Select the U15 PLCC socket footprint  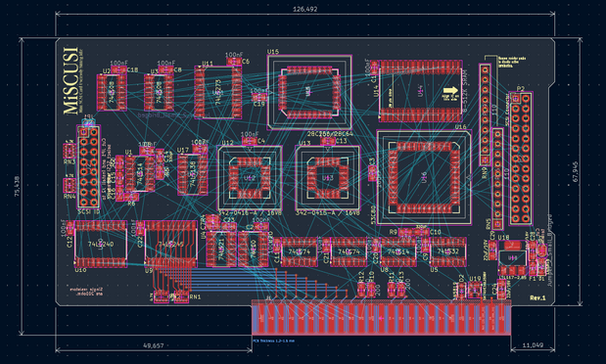(309, 92)
